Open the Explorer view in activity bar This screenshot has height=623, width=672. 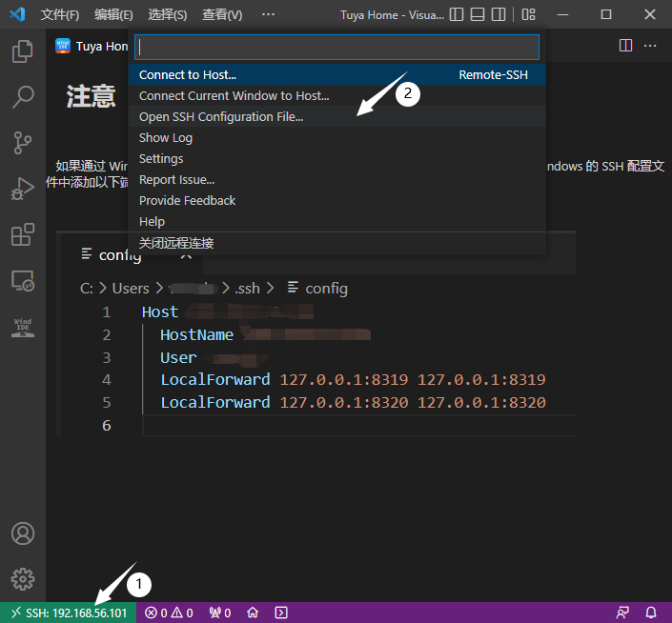click(23, 51)
